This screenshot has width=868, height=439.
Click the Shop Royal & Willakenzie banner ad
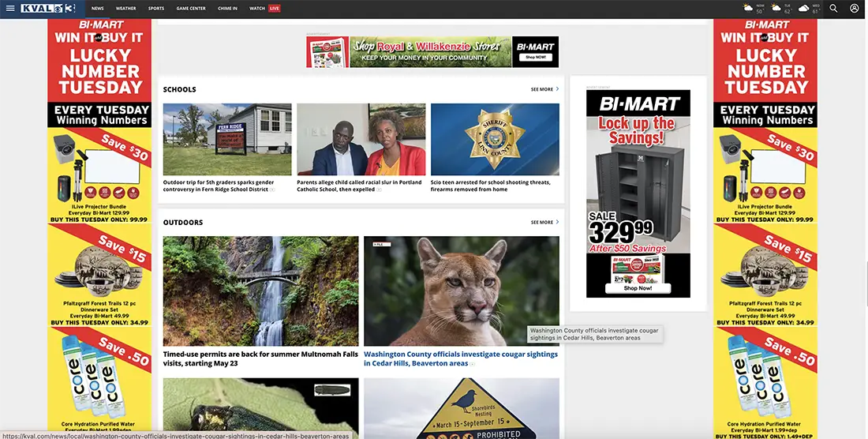click(432, 52)
